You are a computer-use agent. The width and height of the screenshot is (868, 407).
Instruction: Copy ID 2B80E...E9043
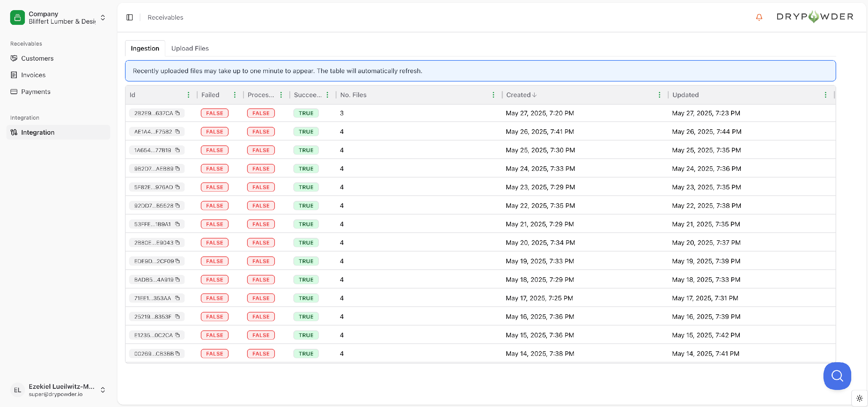[178, 243]
